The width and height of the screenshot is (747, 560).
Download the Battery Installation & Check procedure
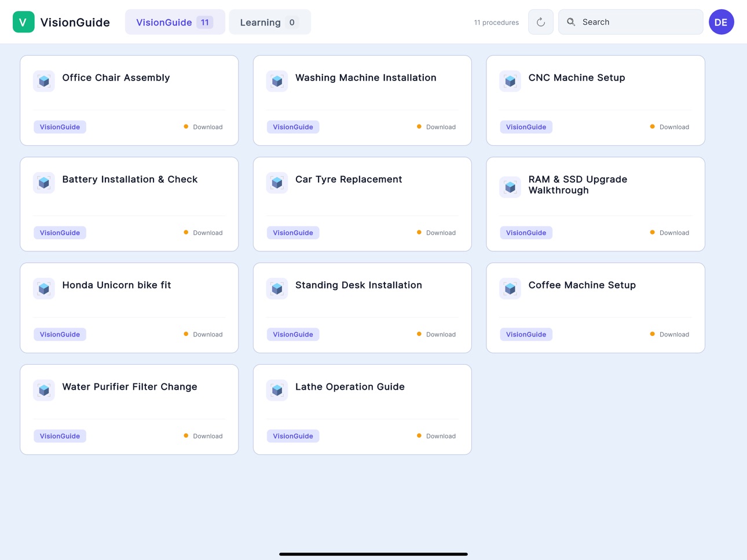point(203,233)
